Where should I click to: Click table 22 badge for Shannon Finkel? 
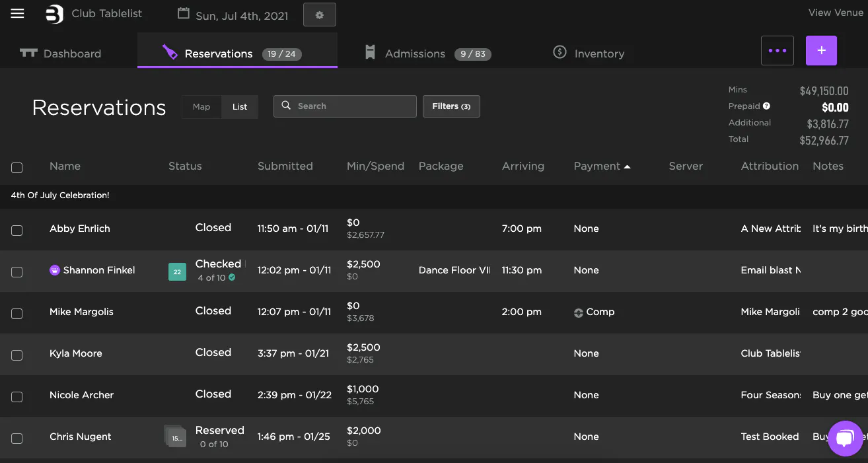(x=177, y=271)
